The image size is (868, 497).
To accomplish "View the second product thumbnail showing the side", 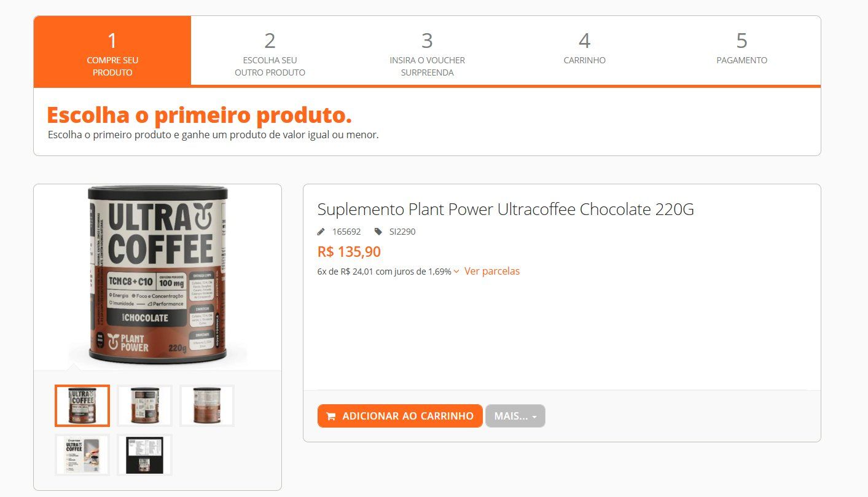I will point(145,405).
